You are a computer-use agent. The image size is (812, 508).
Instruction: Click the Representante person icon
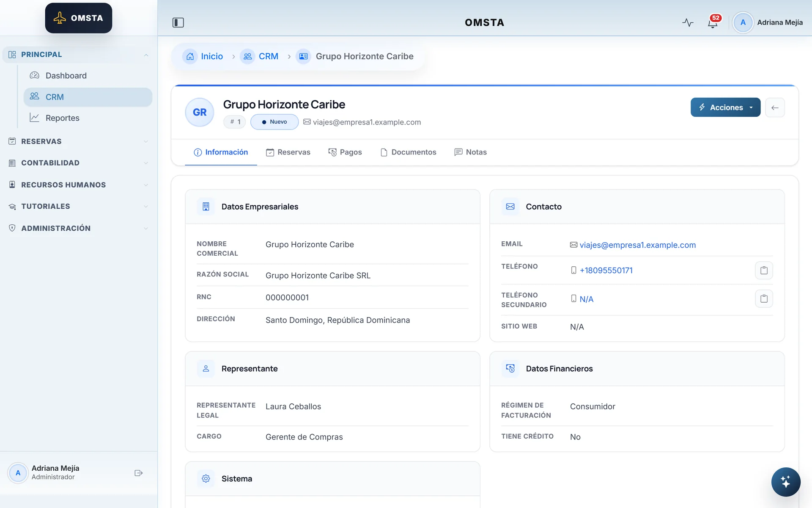tap(206, 369)
